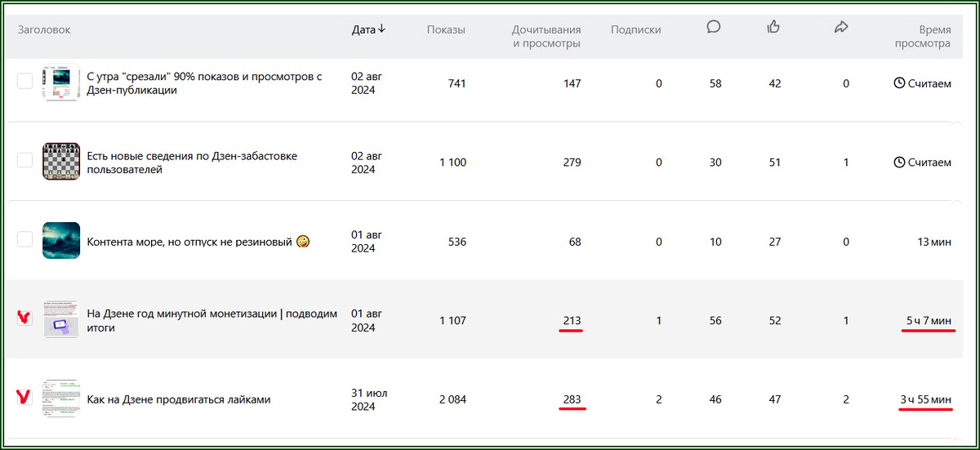Open article "С утра срезали 90% показов"
This screenshot has height=450, width=980.
204,83
